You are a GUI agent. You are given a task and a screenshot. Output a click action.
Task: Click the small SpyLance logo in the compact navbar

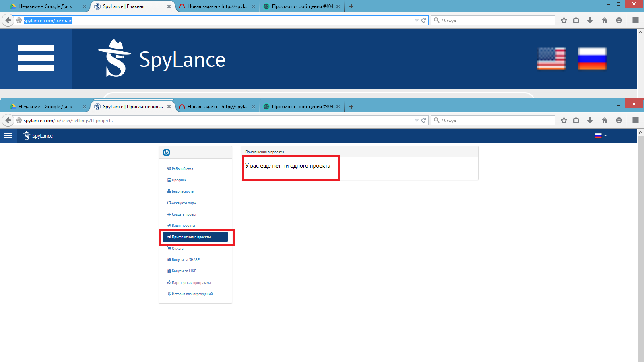pyautogui.click(x=38, y=136)
